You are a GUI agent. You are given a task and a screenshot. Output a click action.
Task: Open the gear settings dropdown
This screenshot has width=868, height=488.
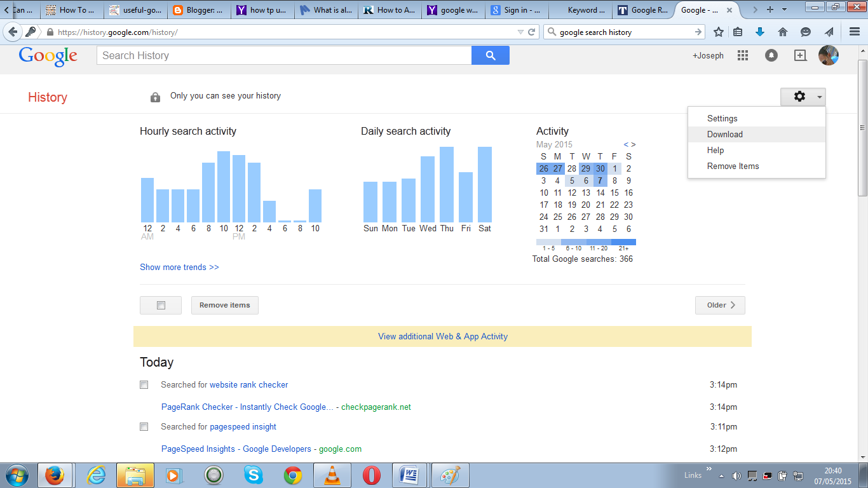pos(803,97)
